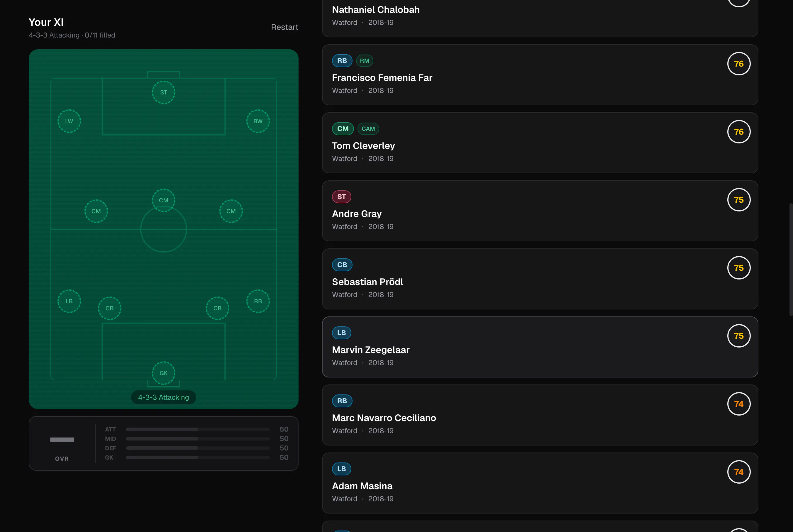This screenshot has height=532, width=793.
Task: Select the ST slot on the pitch
Action: 163,92
